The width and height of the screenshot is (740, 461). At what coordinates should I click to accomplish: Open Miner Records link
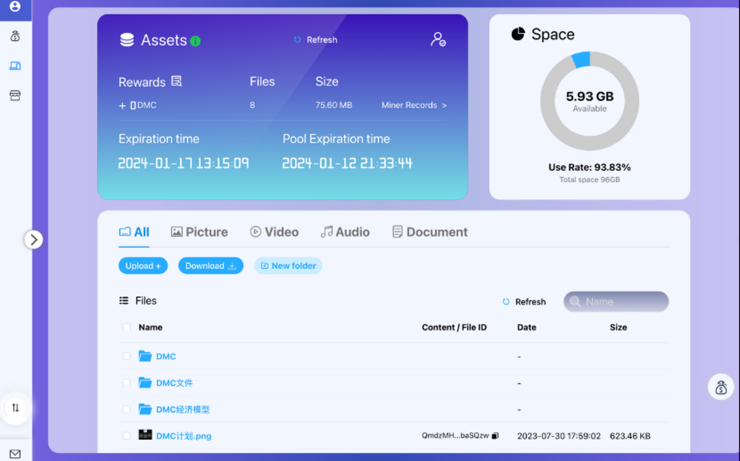pyautogui.click(x=414, y=105)
